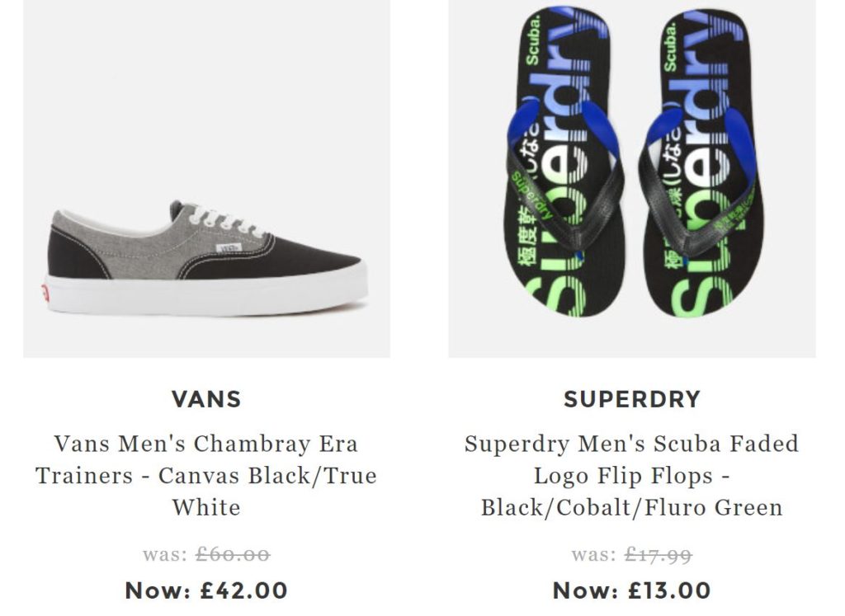The width and height of the screenshot is (845, 616).
Task: Click the Black/Cobalt/Fluro Green title line
Action: [x=632, y=507]
